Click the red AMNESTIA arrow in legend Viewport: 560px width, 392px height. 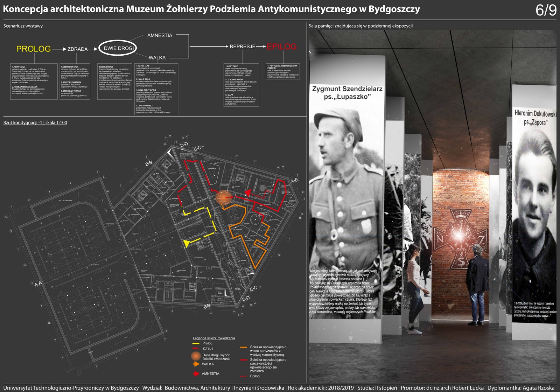coord(196,374)
